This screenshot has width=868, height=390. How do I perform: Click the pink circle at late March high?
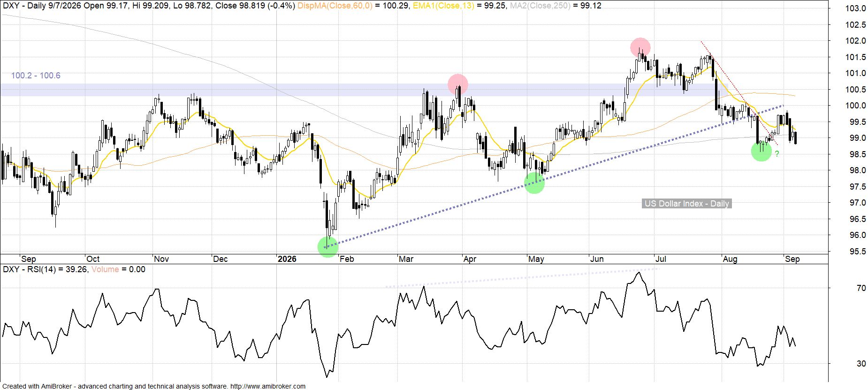pos(458,84)
